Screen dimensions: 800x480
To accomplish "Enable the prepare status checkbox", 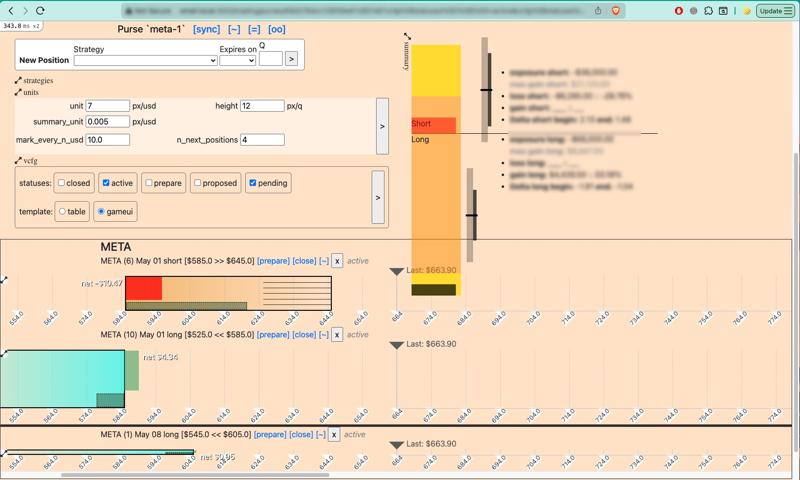I will point(148,183).
